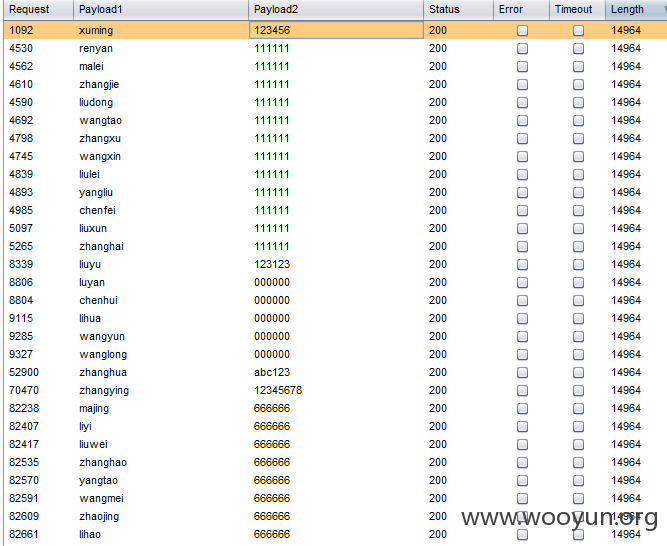667x546 pixels.
Task: Click the liulei payload cell
Action: 89,174
